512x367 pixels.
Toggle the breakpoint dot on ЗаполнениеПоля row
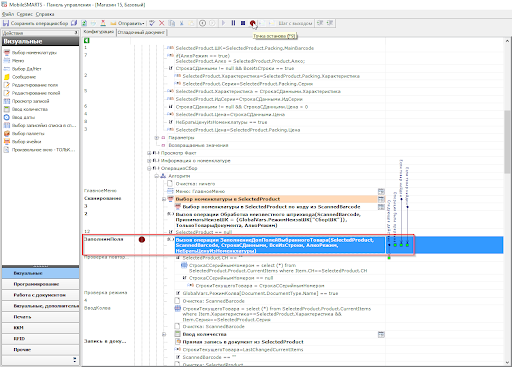pyautogui.click(x=142, y=239)
